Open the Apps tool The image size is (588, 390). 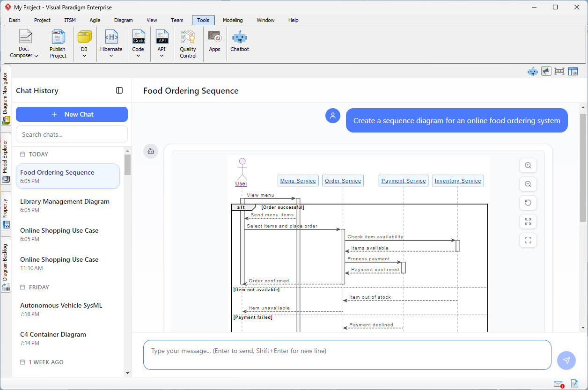pyautogui.click(x=214, y=42)
